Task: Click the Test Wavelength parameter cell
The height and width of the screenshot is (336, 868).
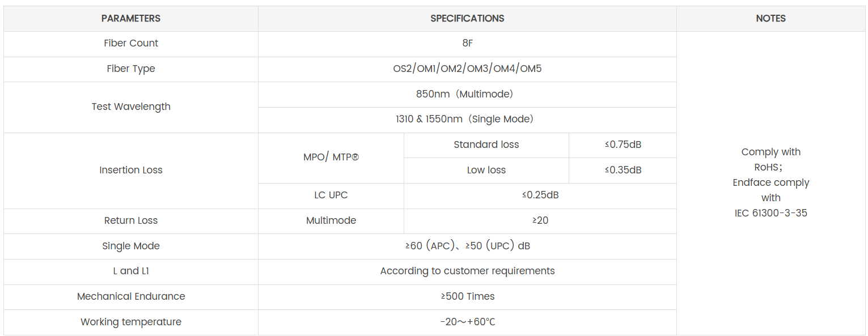Action: pyautogui.click(x=131, y=107)
